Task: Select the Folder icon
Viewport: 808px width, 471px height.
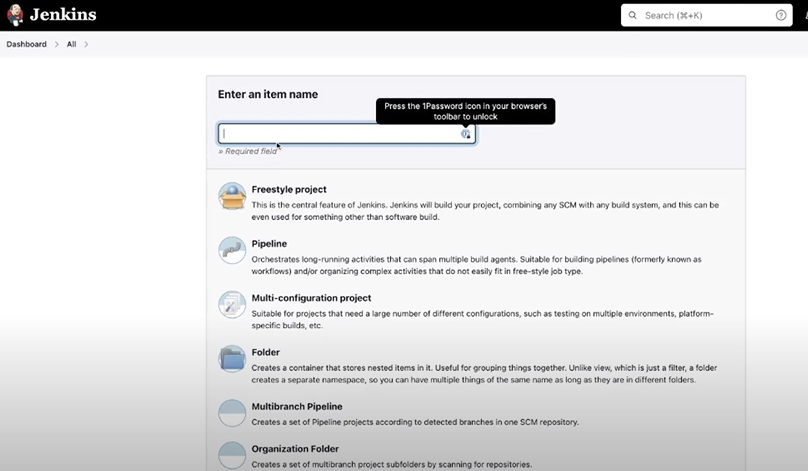Action: pyautogui.click(x=232, y=359)
